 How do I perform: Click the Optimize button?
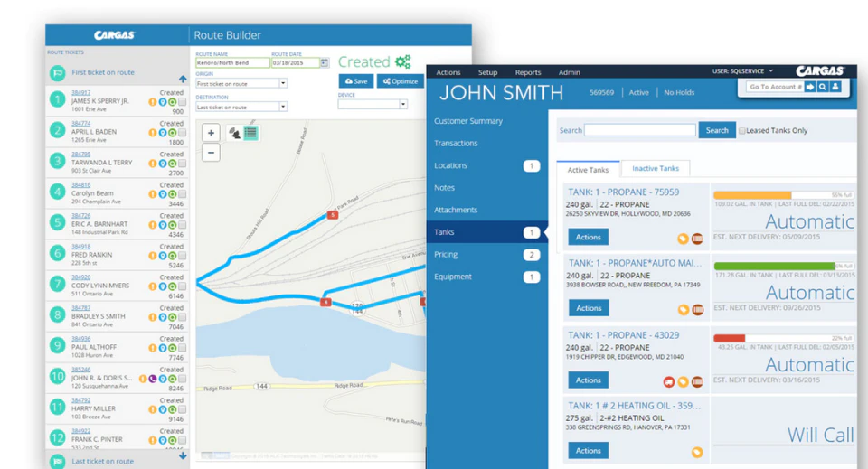tap(401, 81)
